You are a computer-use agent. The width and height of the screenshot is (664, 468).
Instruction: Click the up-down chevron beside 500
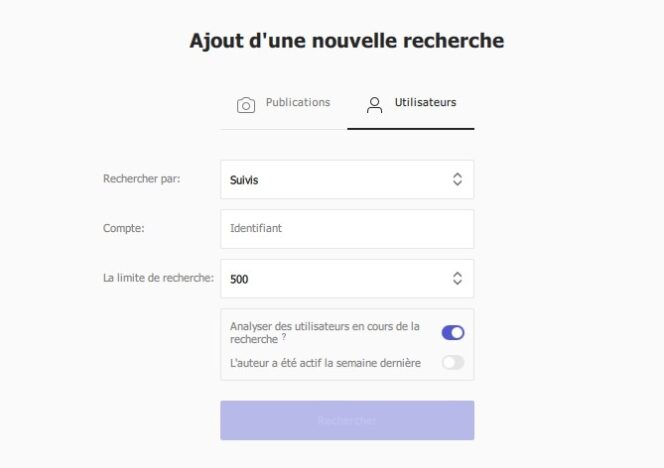(x=457, y=279)
